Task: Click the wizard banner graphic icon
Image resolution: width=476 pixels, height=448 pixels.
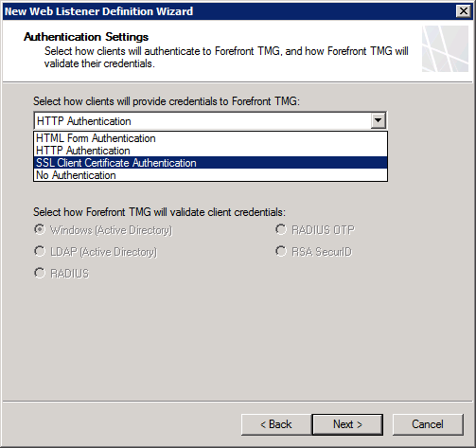Action: 445,48
